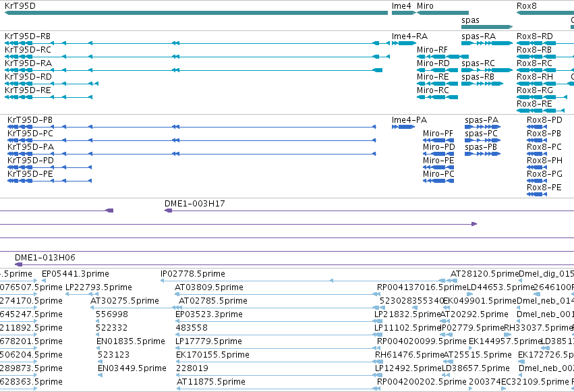Select the DME1-003H17 clone feature
Screen dimensions: 574x392
(195, 204)
